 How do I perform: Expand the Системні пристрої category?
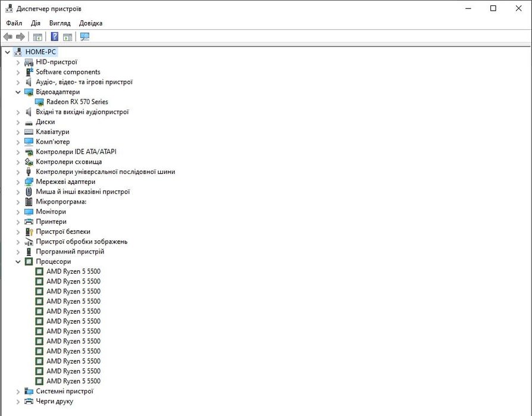tap(18, 392)
